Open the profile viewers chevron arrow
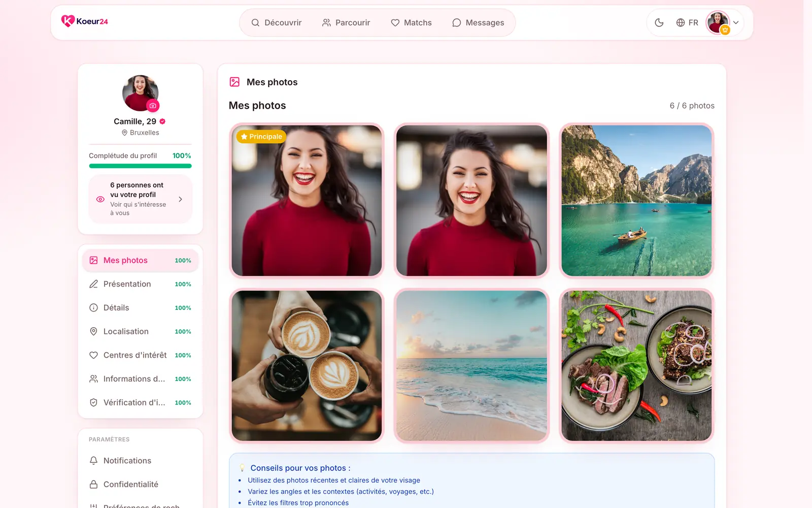Viewport: 812px width, 508px height. click(x=180, y=199)
